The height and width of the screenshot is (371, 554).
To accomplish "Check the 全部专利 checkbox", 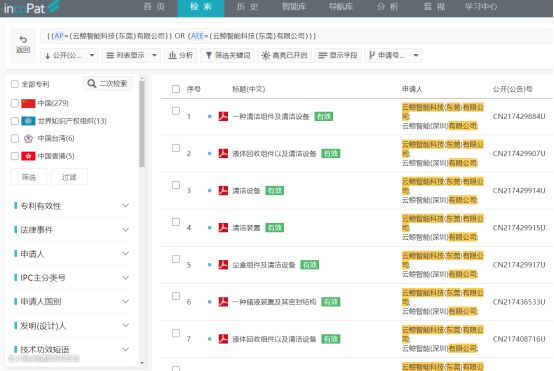I will tap(15, 84).
